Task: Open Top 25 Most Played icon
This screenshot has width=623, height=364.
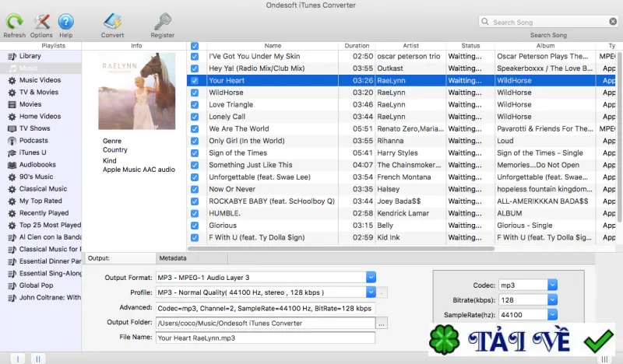Action: (12, 226)
